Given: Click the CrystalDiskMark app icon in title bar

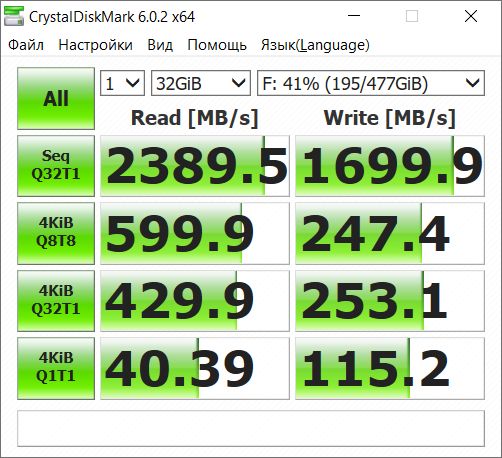Looking at the screenshot, I should pos(14,16).
